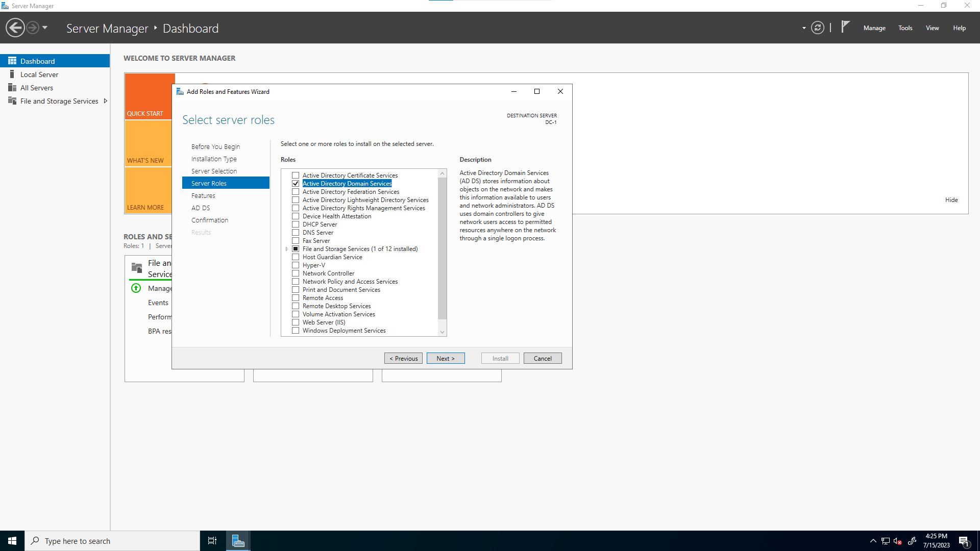
Task: Go to Confirmation step
Action: pos(210,220)
